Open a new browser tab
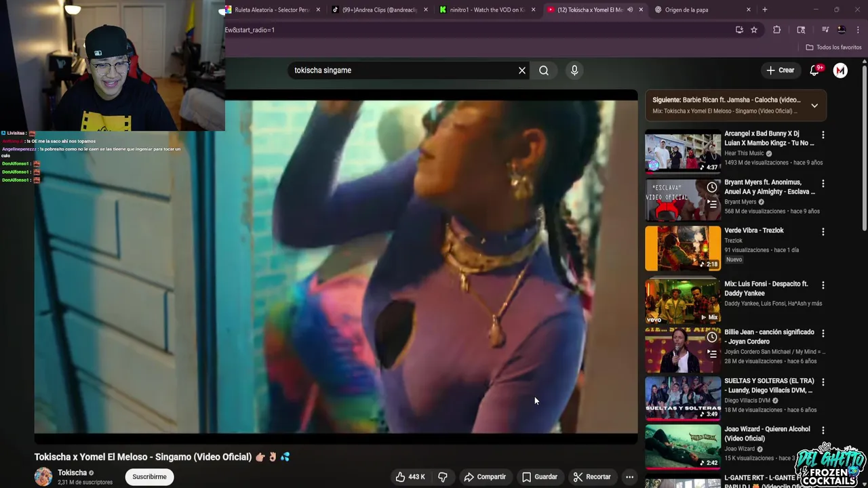 (x=765, y=10)
